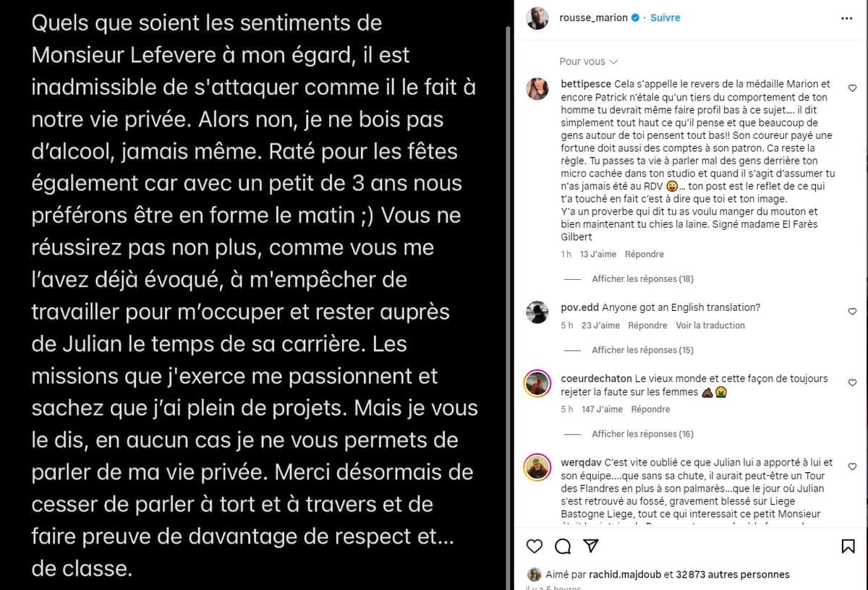Open rousse_marion's profile picture
The width and height of the screenshot is (868, 590).
(x=537, y=17)
